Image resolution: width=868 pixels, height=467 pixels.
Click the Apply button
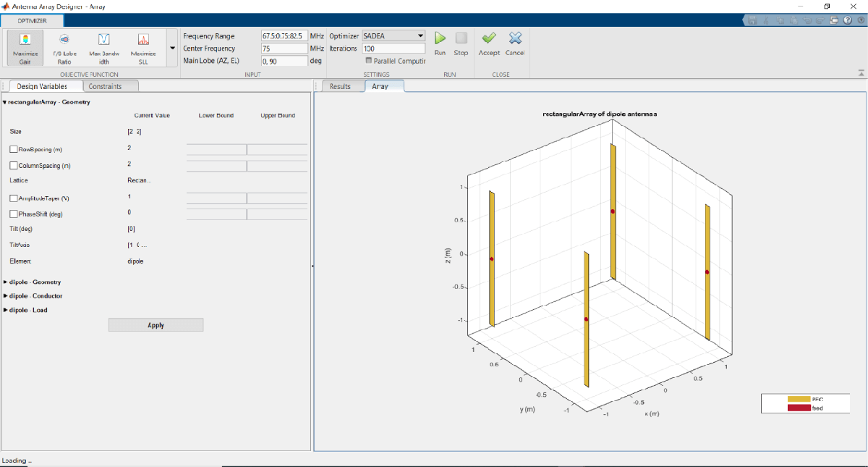point(156,325)
